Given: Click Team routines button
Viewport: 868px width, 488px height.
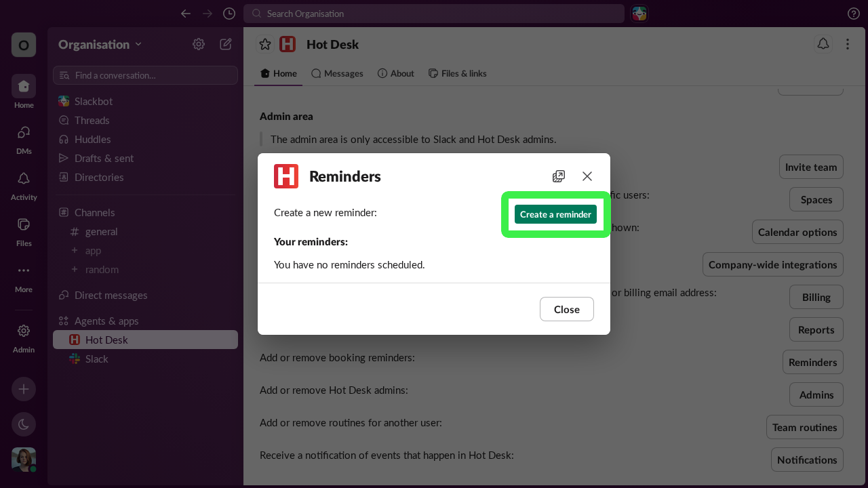Looking at the screenshot, I should pos(805,427).
